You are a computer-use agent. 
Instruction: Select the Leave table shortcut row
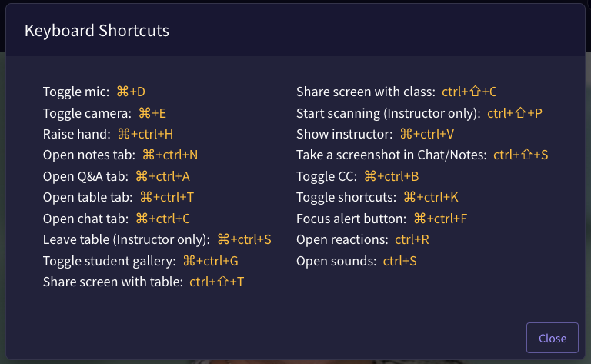(x=157, y=239)
